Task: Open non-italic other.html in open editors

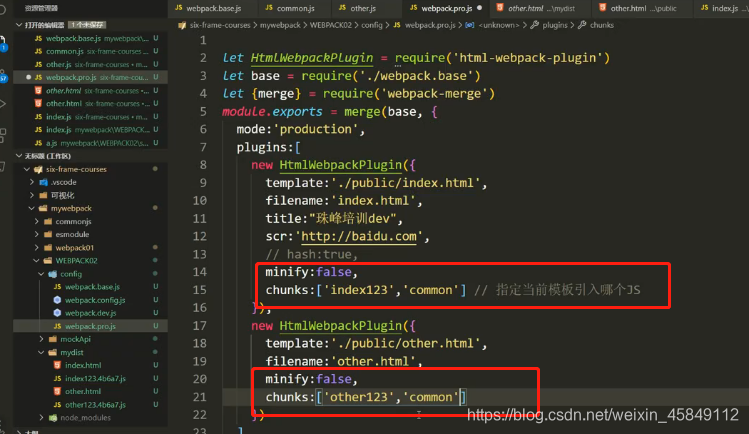Action: click(91, 104)
